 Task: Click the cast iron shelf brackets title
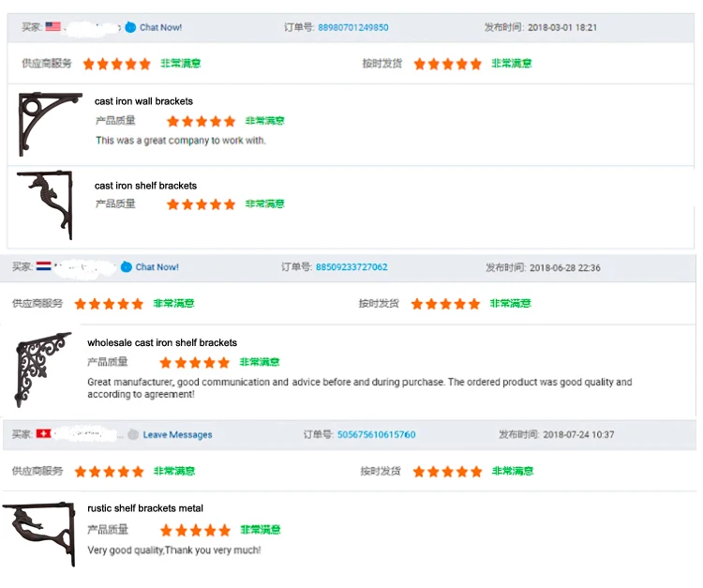tap(145, 186)
